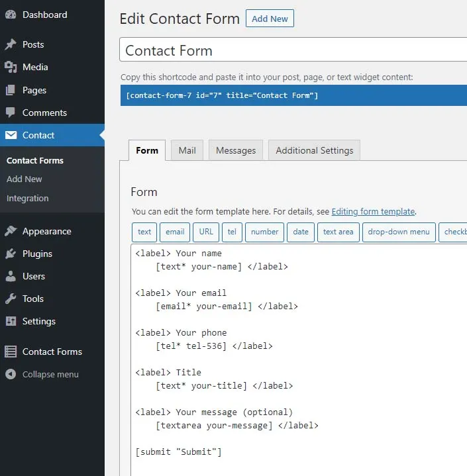Click the Appearance paintbrush icon
Viewport: 467px width, 476px height.
(x=11, y=231)
